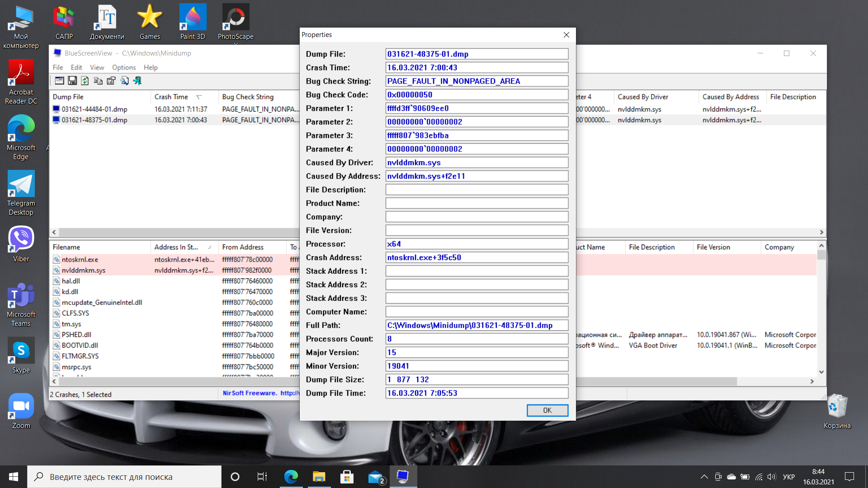Open the action center notifications icon
This screenshot has width=868, height=488.
click(849, 477)
